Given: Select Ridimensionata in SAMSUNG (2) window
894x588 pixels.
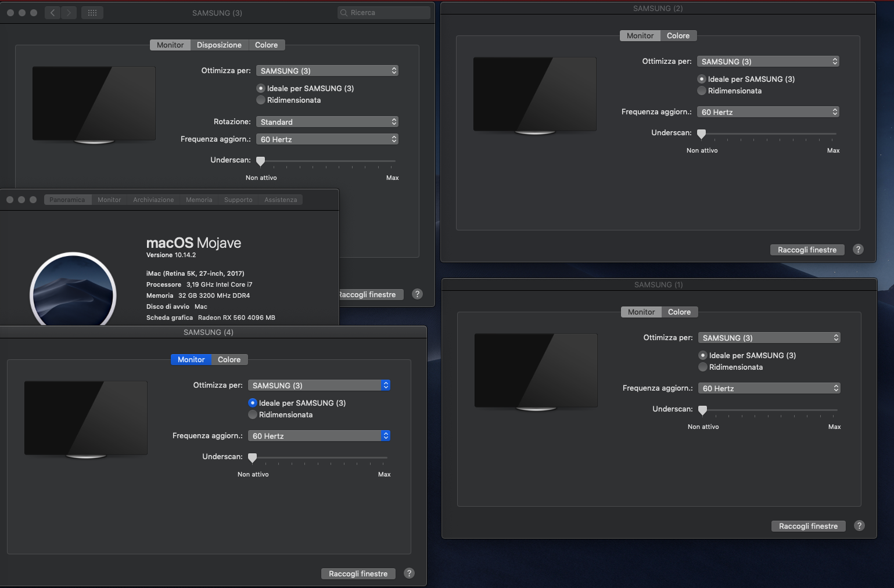Looking at the screenshot, I should tap(702, 91).
